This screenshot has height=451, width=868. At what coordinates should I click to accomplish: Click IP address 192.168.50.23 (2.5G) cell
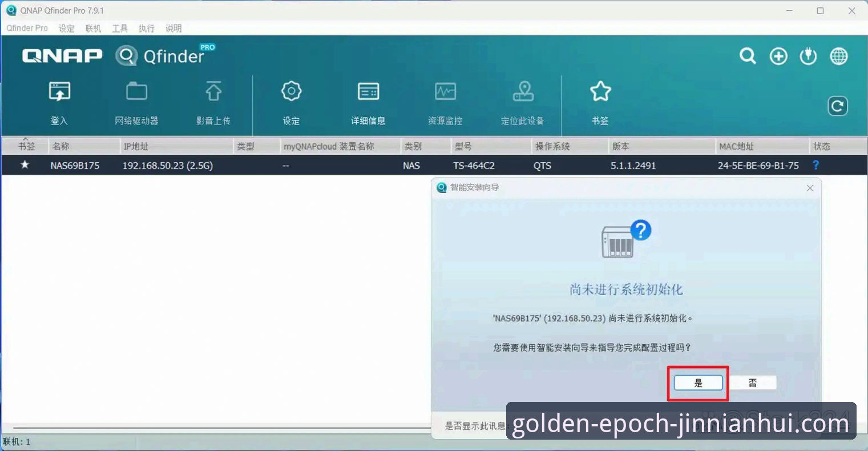point(168,166)
